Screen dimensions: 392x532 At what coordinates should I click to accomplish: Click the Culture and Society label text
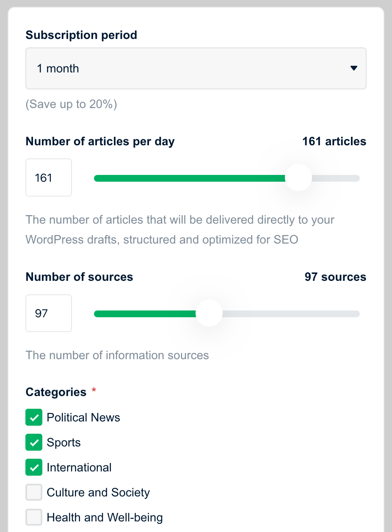click(98, 493)
